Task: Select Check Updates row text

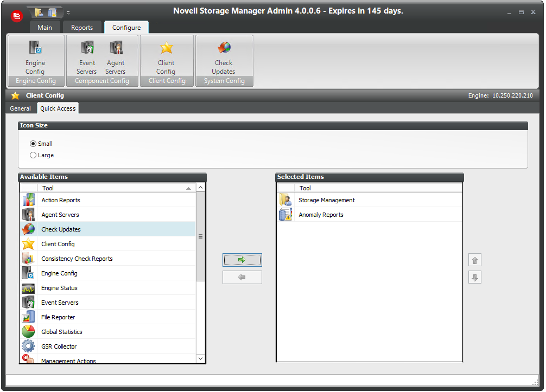Action: (x=61, y=229)
